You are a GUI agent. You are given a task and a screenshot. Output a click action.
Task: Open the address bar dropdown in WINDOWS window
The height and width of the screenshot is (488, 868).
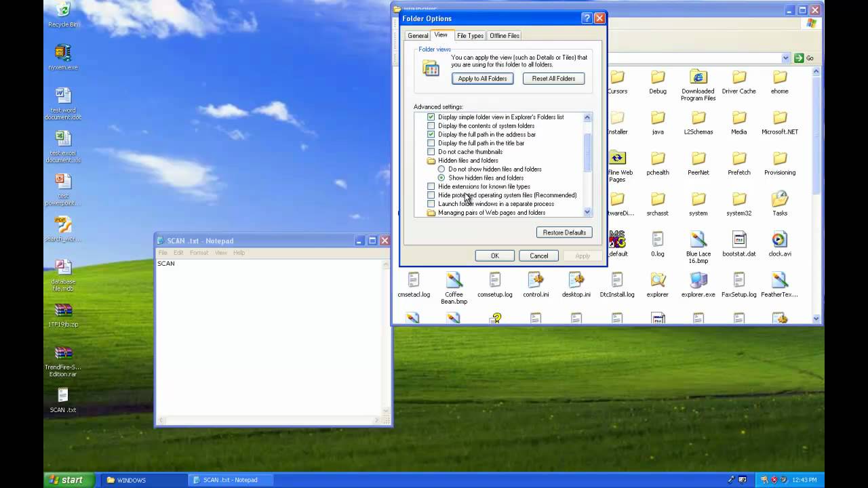[785, 58]
